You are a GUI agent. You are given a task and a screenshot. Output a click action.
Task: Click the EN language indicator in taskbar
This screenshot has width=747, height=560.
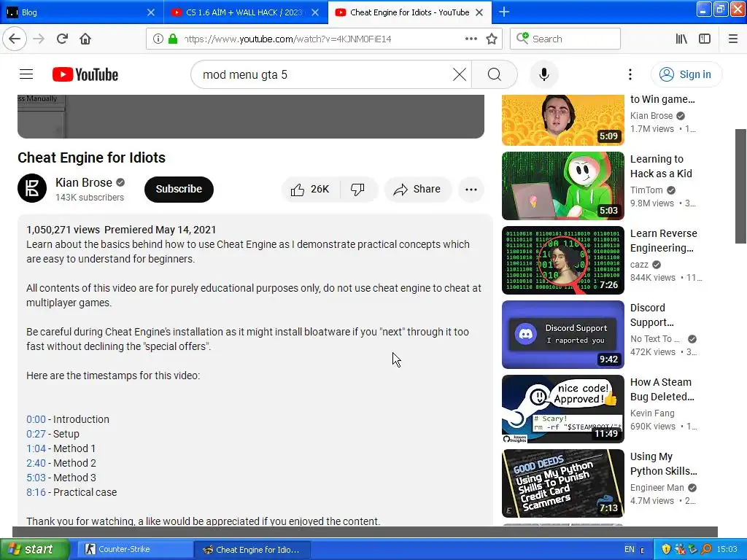click(630, 550)
